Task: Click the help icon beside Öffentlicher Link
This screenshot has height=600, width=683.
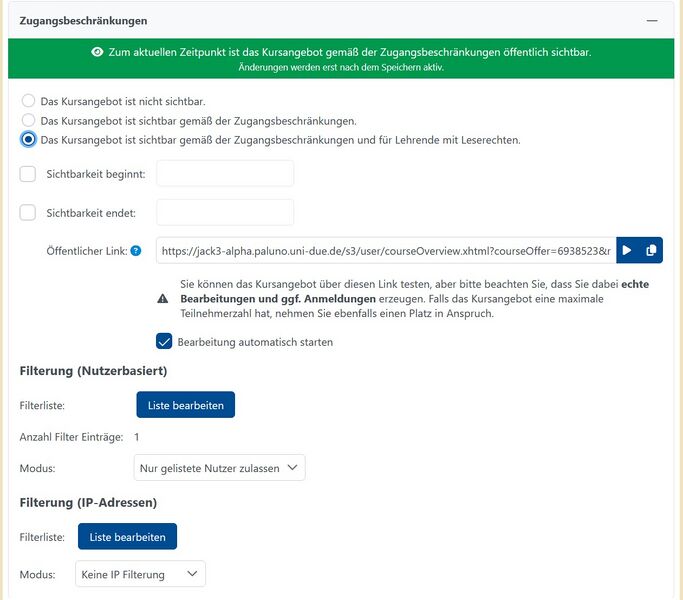Action: (x=136, y=251)
